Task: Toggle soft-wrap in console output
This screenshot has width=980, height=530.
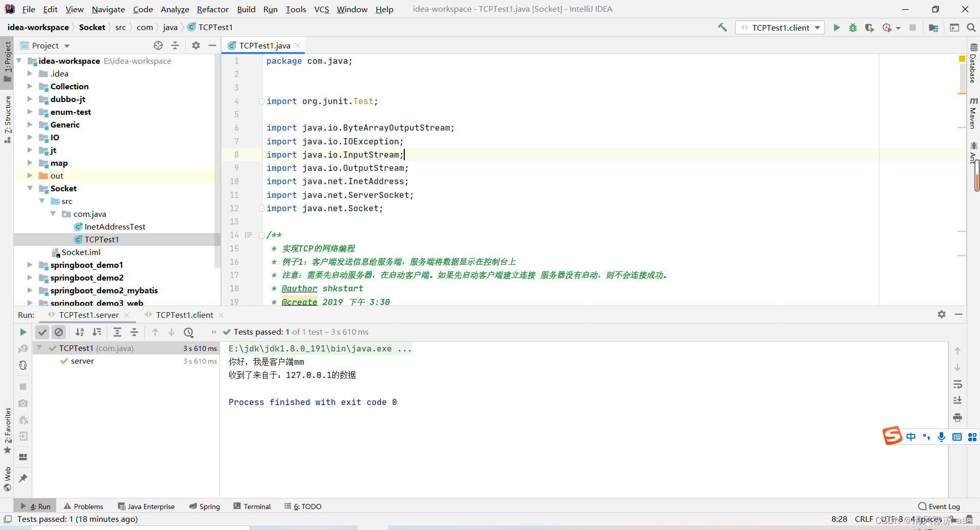Action: point(958,384)
